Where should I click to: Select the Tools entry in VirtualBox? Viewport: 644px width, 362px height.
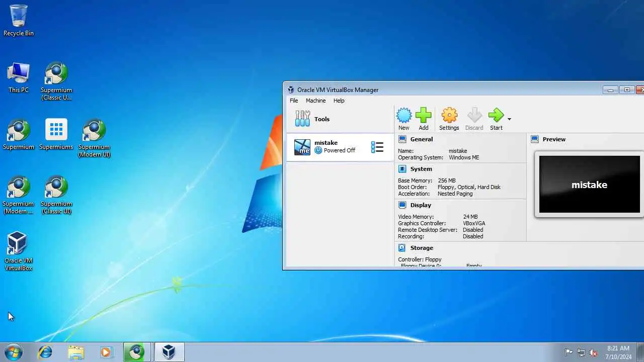click(340, 119)
